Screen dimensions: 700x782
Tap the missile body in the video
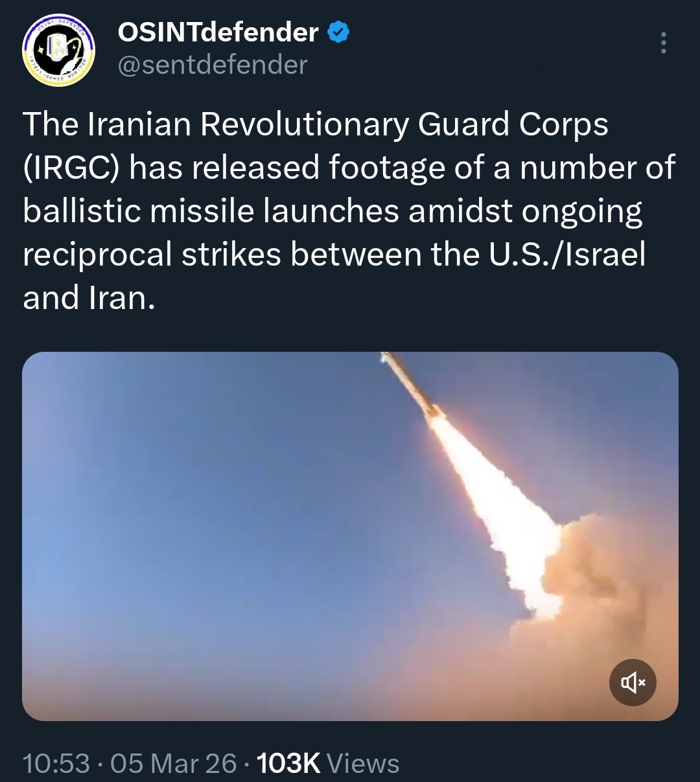point(408,382)
